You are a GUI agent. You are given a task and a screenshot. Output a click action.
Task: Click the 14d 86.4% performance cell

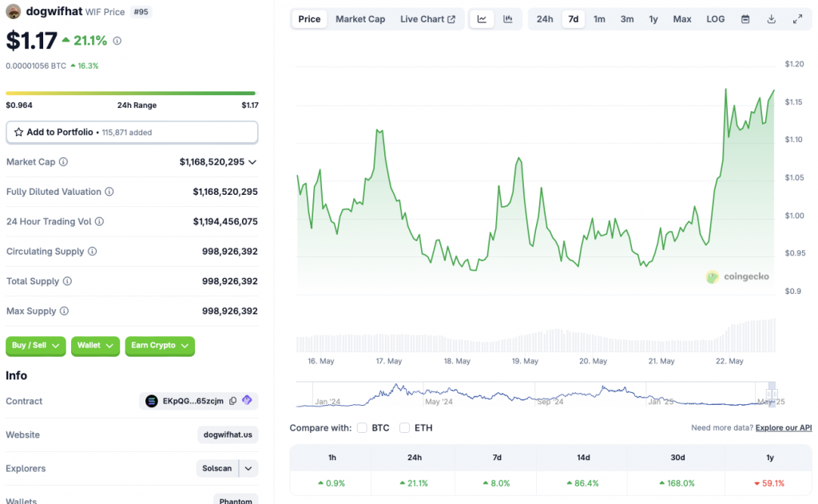click(582, 483)
